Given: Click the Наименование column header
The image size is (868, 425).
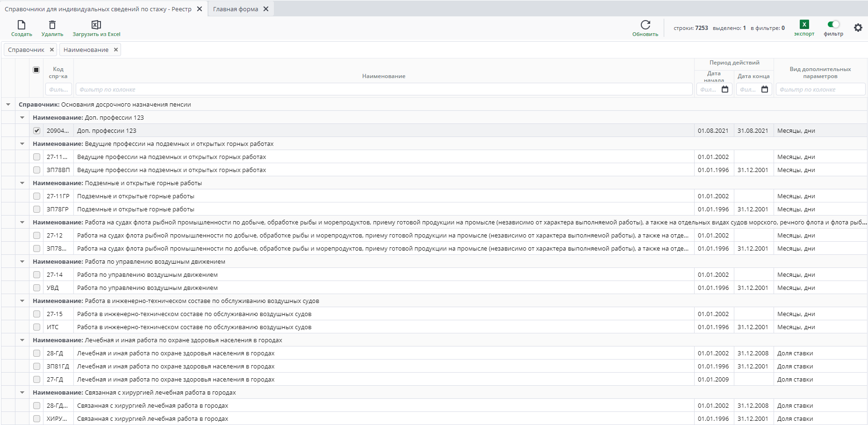Looking at the screenshot, I should tap(383, 76).
